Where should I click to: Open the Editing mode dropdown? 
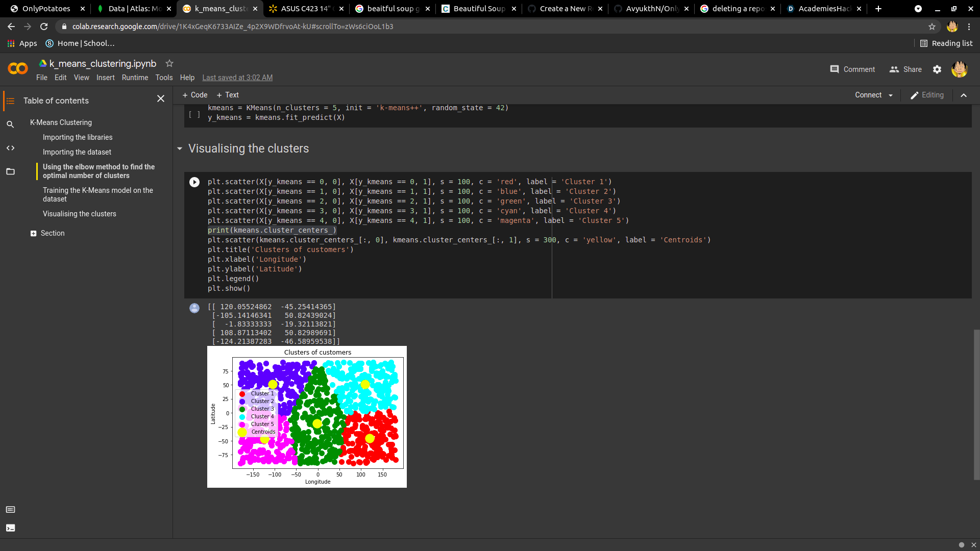point(927,95)
